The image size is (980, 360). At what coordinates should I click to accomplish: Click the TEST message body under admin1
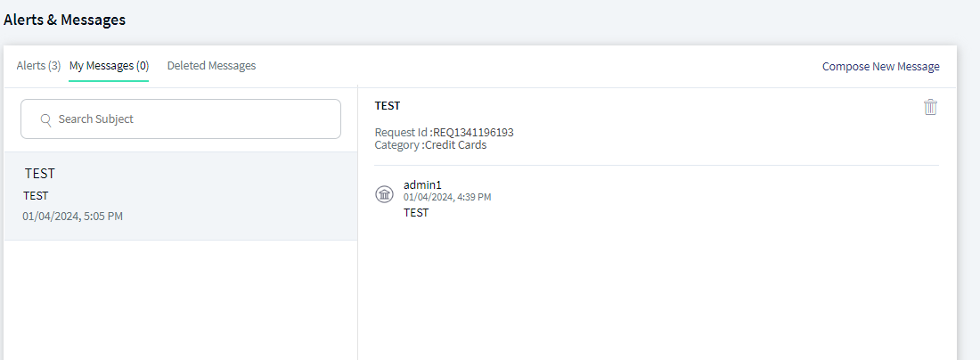pyautogui.click(x=416, y=212)
